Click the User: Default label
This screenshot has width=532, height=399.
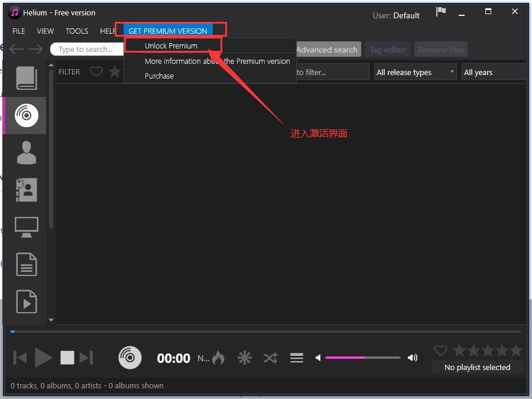pyautogui.click(x=396, y=15)
